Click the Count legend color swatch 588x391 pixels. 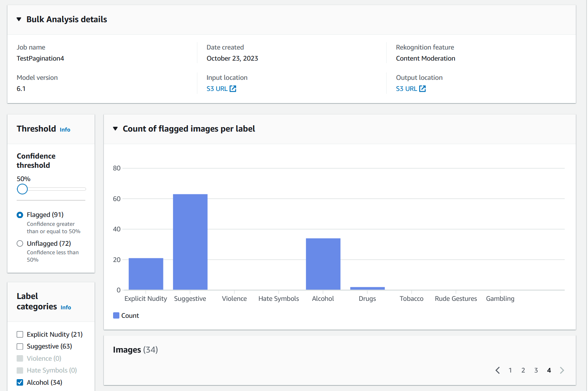pos(116,316)
